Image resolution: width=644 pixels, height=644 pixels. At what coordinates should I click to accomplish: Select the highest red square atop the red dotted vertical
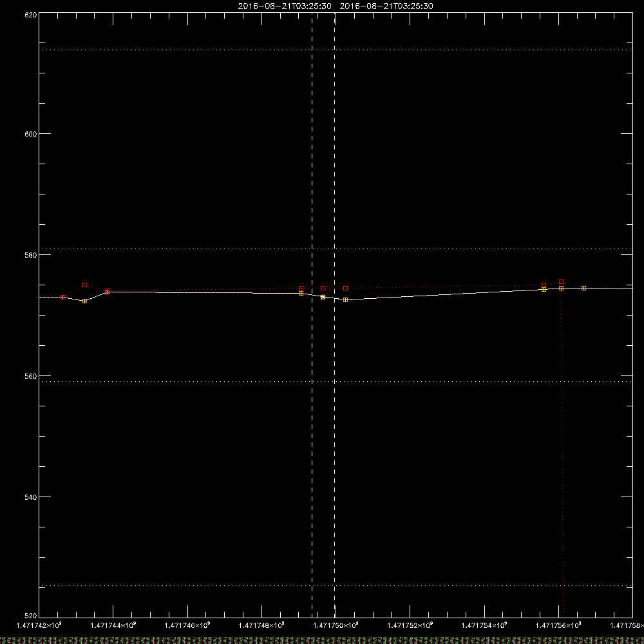[x=562, y=282]
